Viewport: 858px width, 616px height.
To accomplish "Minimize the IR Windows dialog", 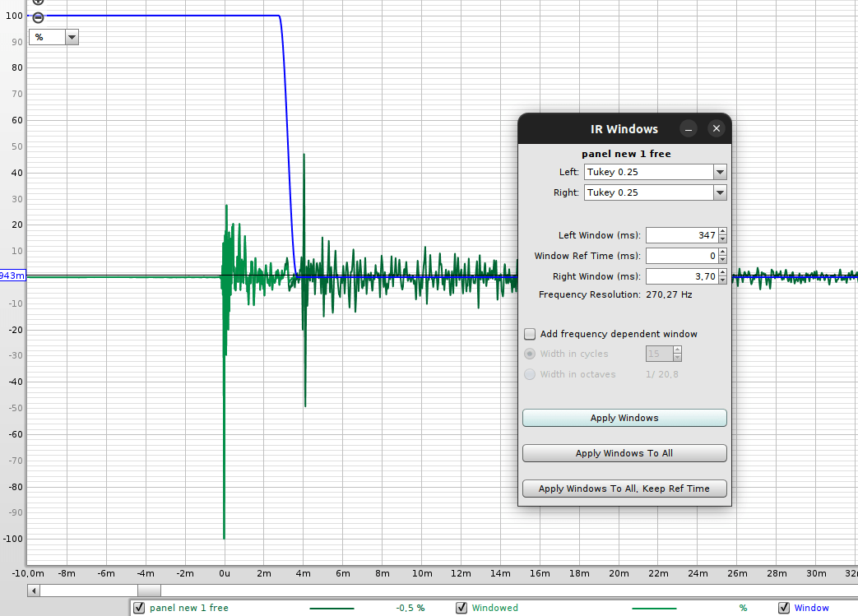I will tap(689, 129).
